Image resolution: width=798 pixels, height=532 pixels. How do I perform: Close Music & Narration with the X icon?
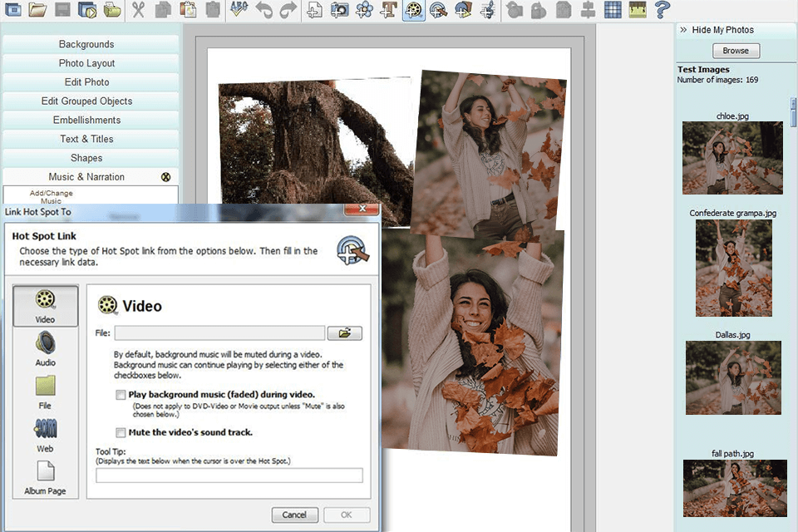[x=165, y=177]
